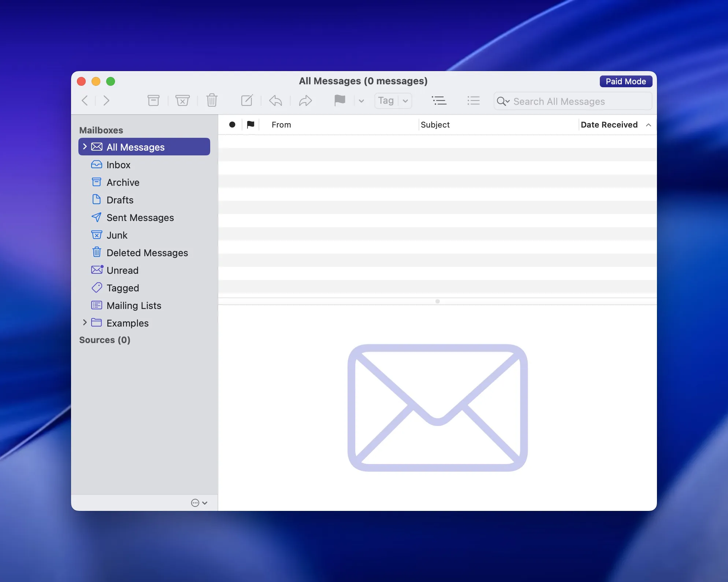The width and height of the screenshot is (728, 582).
Task: Expand the Examples folder
Action: (x=85, y=323)
